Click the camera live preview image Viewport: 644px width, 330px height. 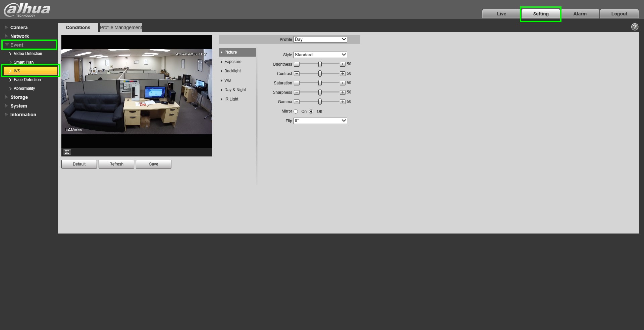coord(137,92)
